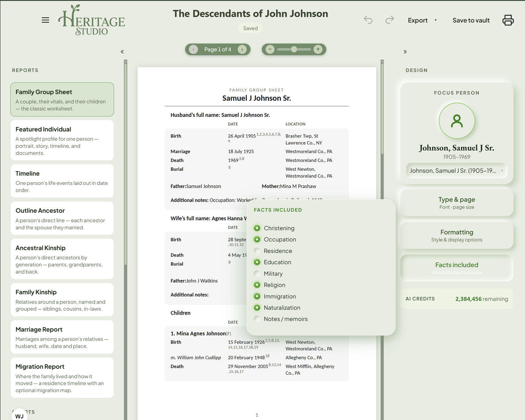
Task: Toggle the Education fact
Action: [257, 262]
